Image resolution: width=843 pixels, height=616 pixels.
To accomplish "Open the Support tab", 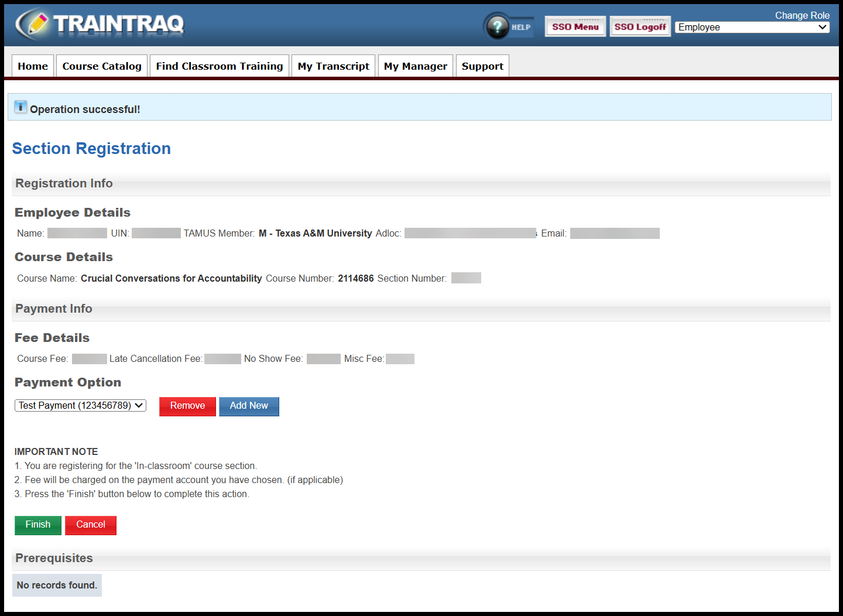I will click(x=482, y=66).
